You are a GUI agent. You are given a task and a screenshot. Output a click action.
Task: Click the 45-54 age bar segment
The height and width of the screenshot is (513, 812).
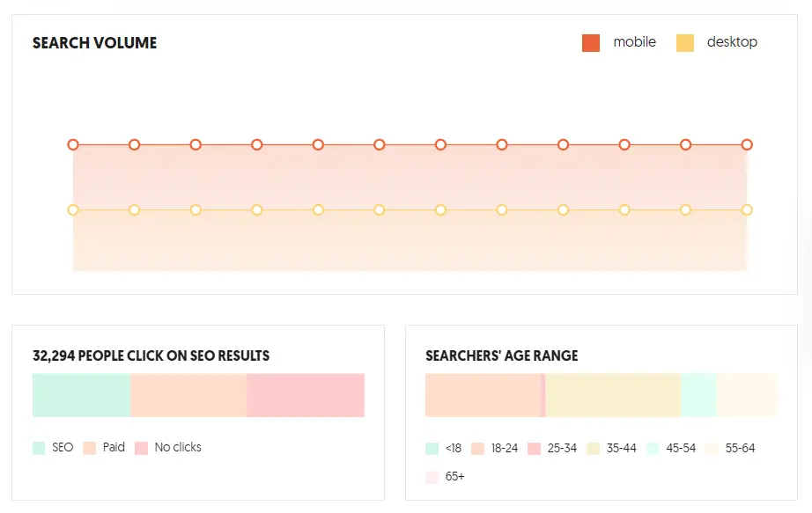pyautogui.click(x=698, y=395)
